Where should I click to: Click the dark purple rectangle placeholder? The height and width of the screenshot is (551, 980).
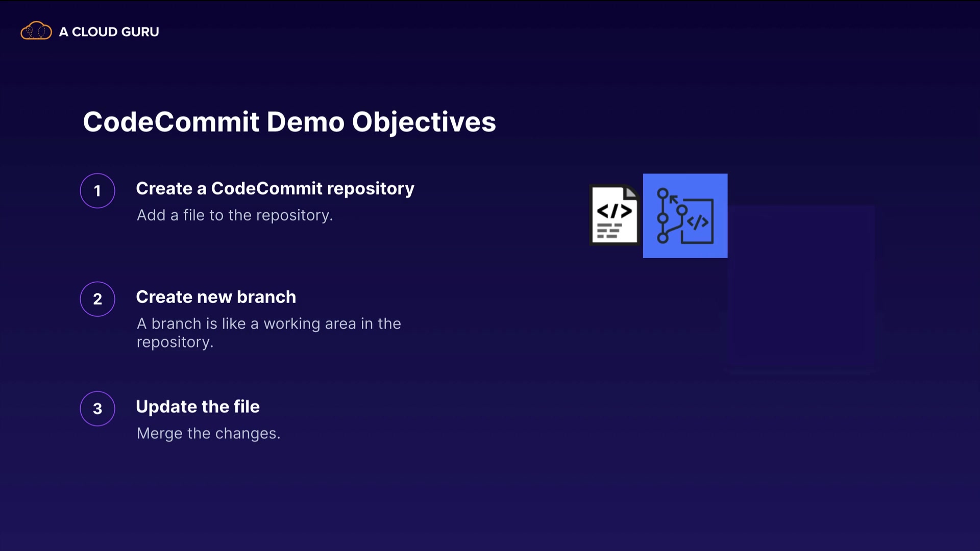[801, 288]
